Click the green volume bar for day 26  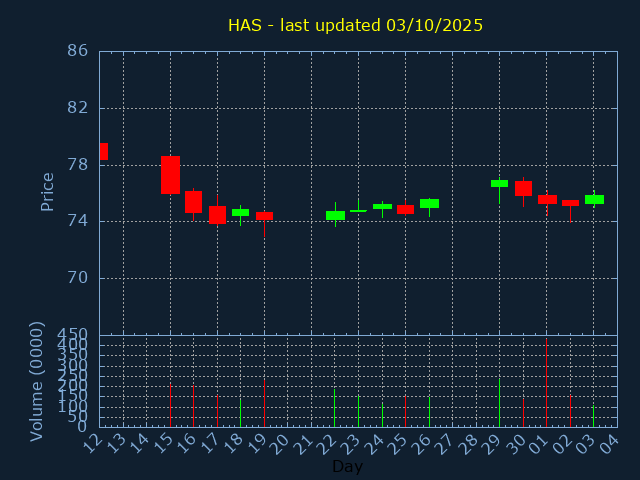tap(429, 412)
